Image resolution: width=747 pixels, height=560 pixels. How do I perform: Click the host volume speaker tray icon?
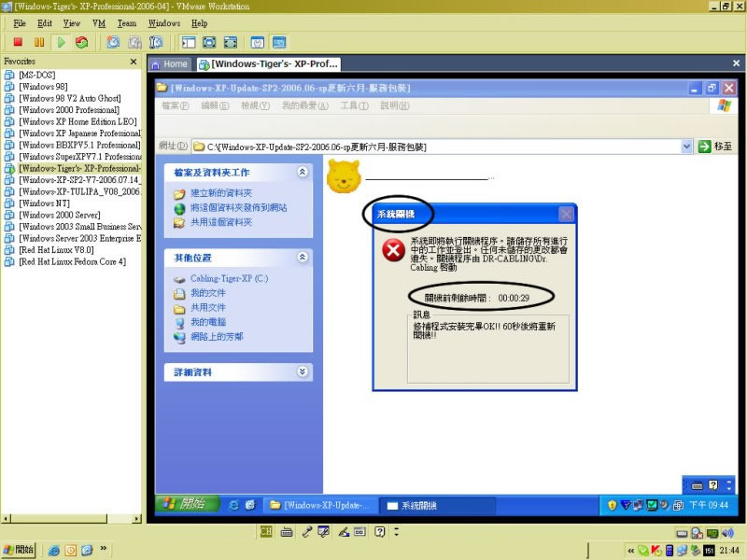728,533
